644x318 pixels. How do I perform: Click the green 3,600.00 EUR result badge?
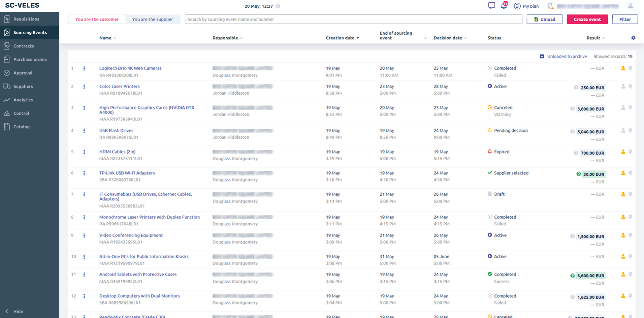point(590,276)
